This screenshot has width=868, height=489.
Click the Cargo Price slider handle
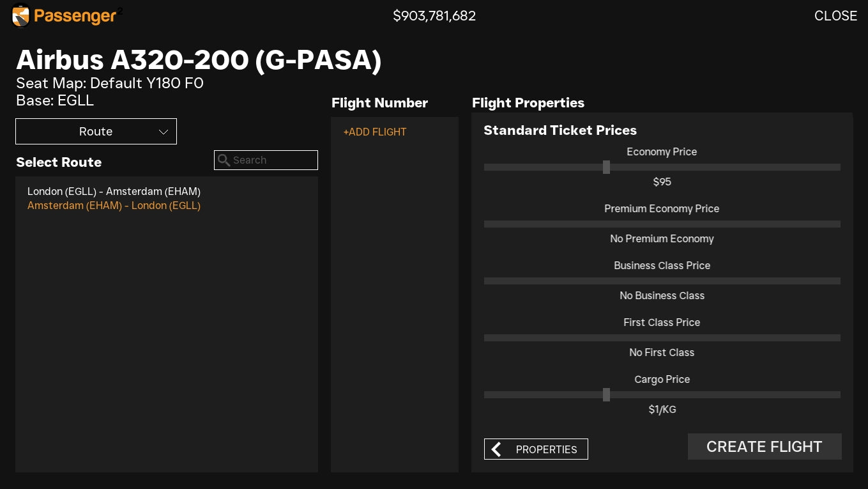pyautogui.click(x=606, y=395)
